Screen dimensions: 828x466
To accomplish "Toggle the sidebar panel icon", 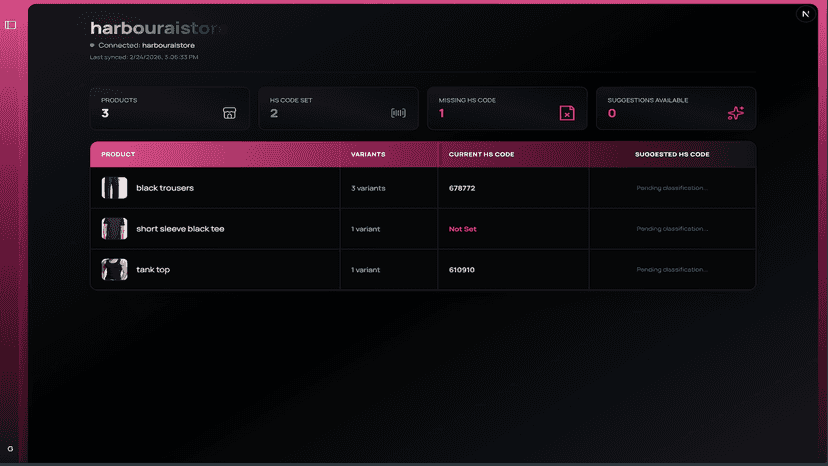I will tap(11, 25).
